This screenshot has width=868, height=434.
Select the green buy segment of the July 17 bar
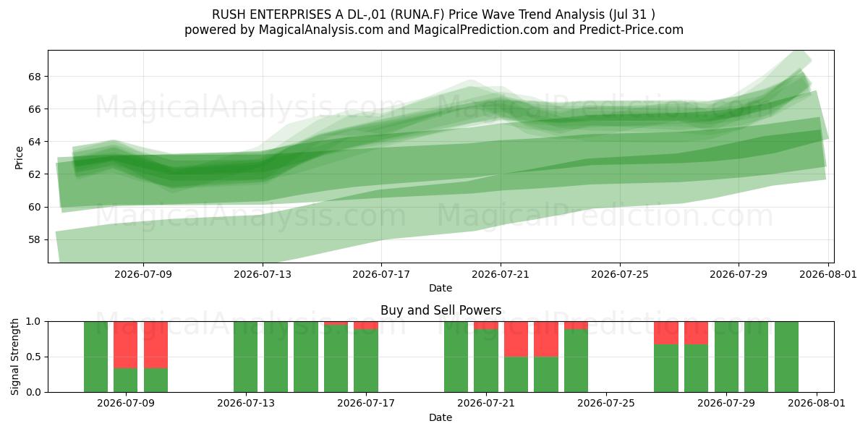[366, 361]
